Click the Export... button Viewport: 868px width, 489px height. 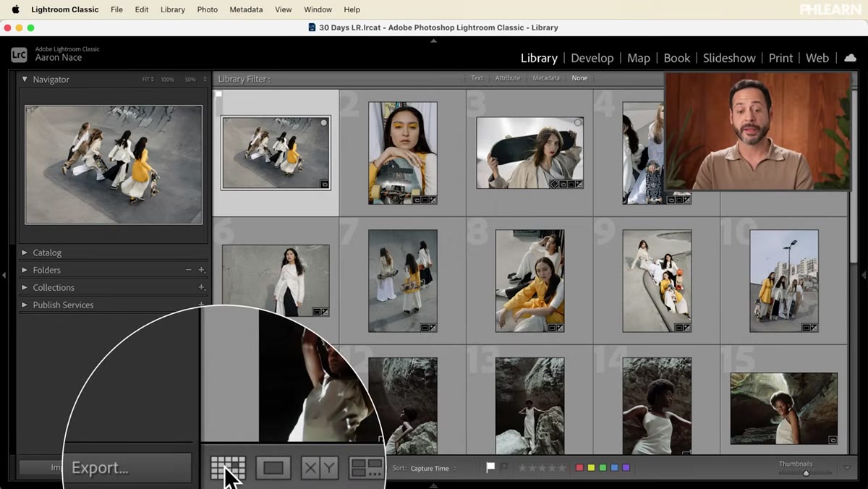pos(127,467)
